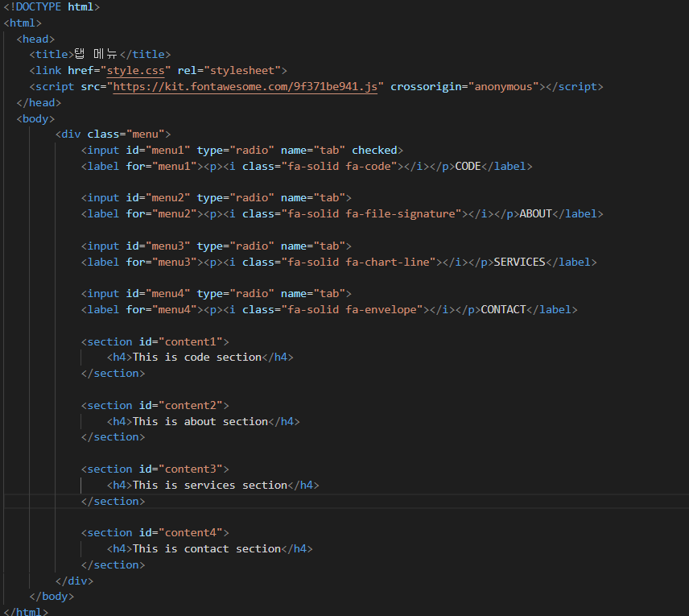Click the 'fa-solid fa-chart-line' class string
Screen dimensions: 689x616
358,262
